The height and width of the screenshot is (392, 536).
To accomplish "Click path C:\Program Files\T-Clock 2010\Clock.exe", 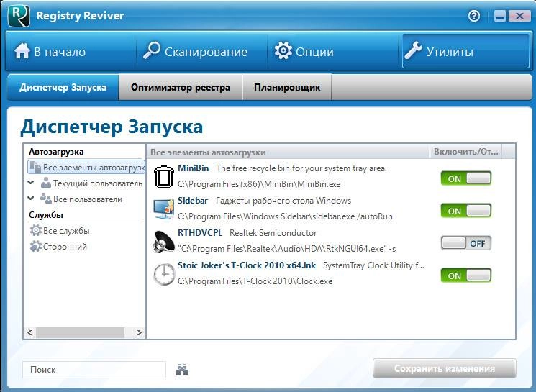I will click(x=255, y=281).
